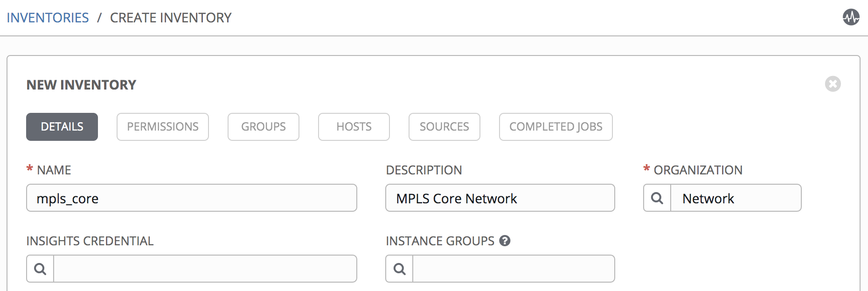Click the Organization field showing Network
The height and width of the screenshot is (291, 868).
click(736, 198)
